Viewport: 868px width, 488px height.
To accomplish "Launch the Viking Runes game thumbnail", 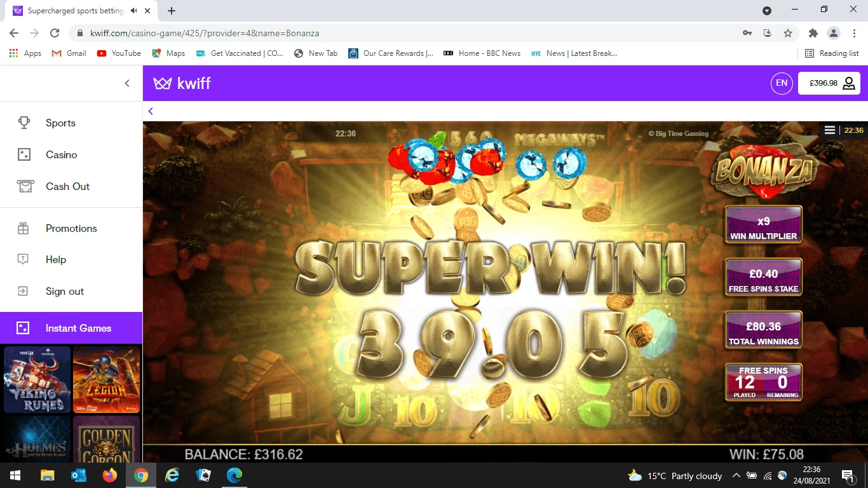I will [x=37, y=380].
